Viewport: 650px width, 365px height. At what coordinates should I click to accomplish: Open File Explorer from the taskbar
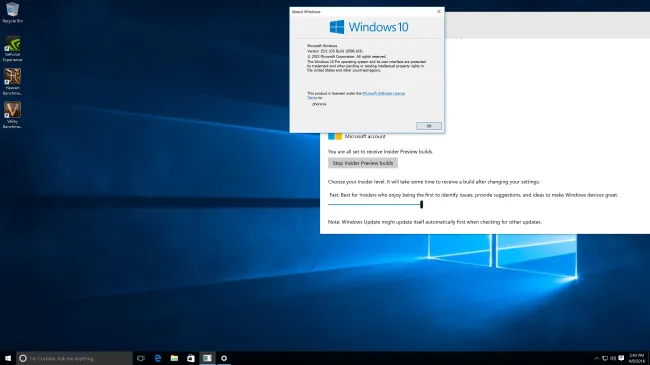(x=174, y=358)
